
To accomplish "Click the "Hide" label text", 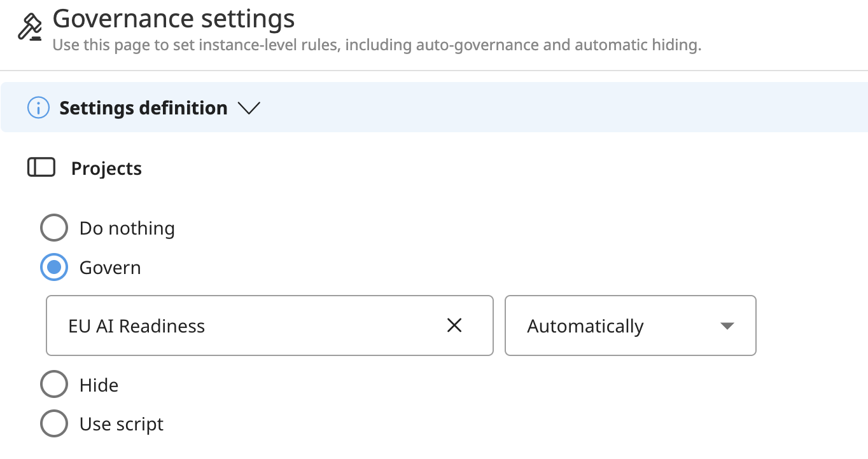I will point(99,385).
